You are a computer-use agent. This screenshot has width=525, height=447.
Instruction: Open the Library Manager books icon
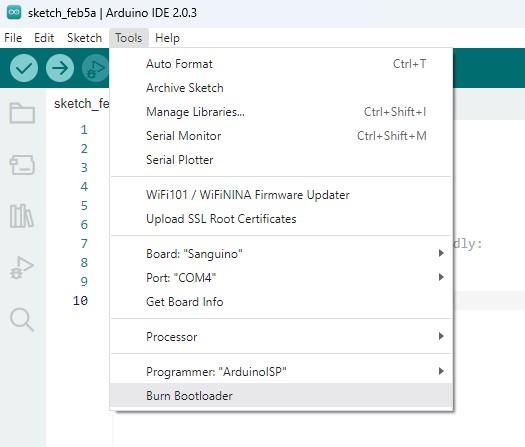coord(22,216)
